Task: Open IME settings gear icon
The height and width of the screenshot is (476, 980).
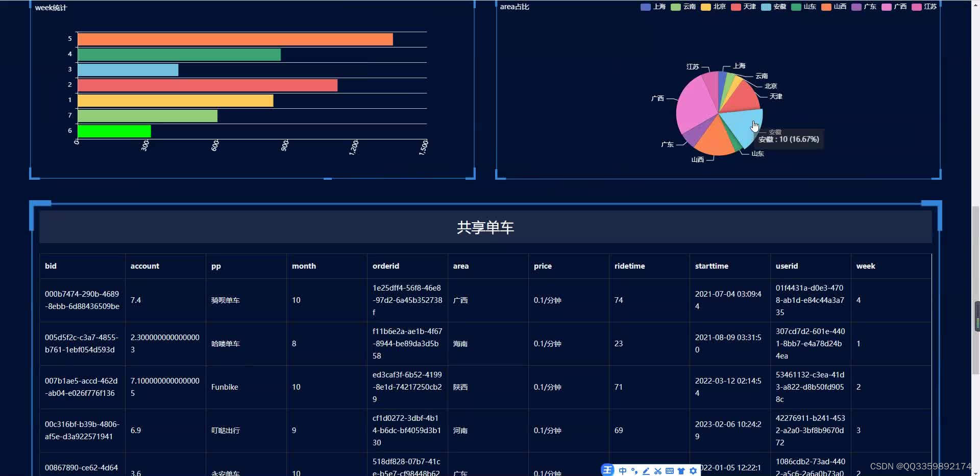Action: coord(693,471)
